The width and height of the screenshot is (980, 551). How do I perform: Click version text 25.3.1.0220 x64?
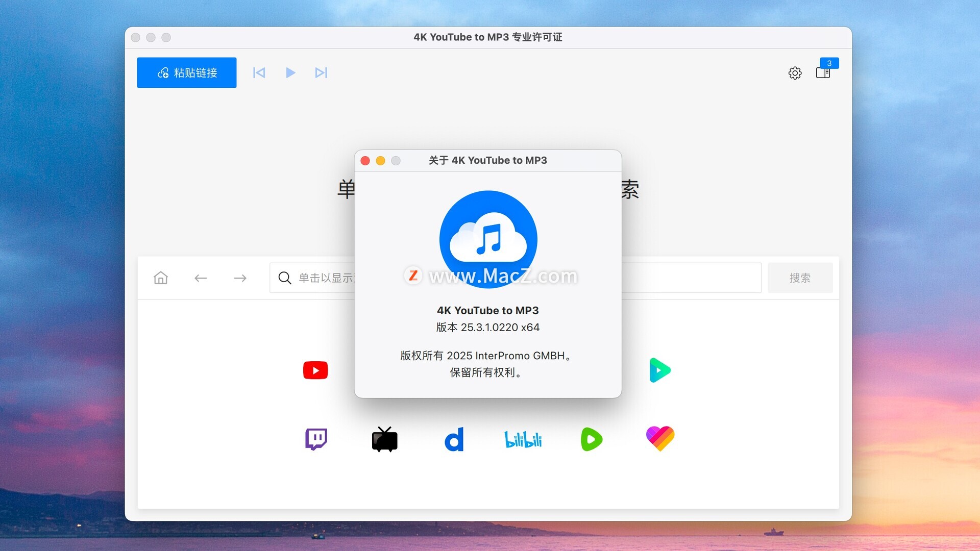488,327
